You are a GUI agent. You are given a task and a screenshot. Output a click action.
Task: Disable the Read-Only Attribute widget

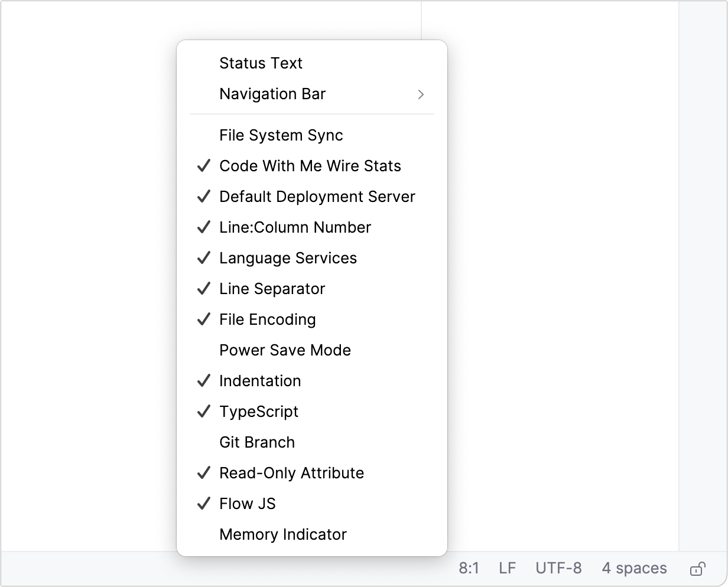point(292,473)
